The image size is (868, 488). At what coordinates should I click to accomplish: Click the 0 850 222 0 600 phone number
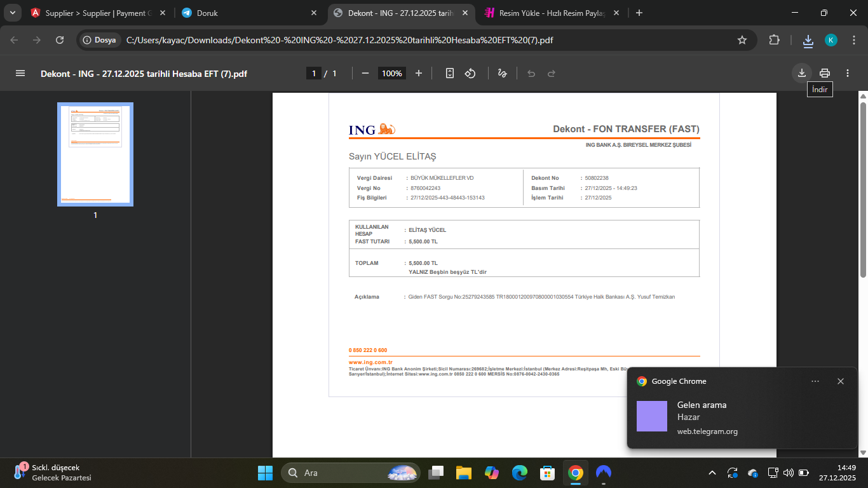tap(368, 350)
